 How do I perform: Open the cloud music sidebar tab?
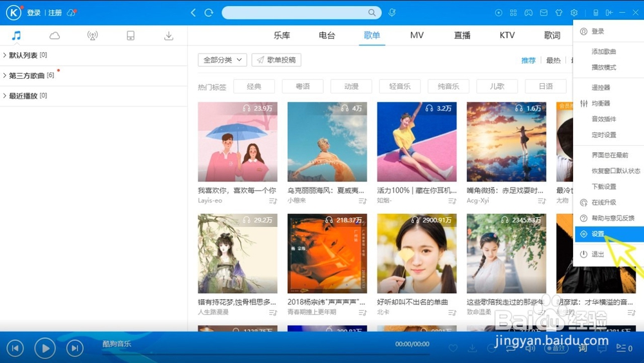pos(55,35)
